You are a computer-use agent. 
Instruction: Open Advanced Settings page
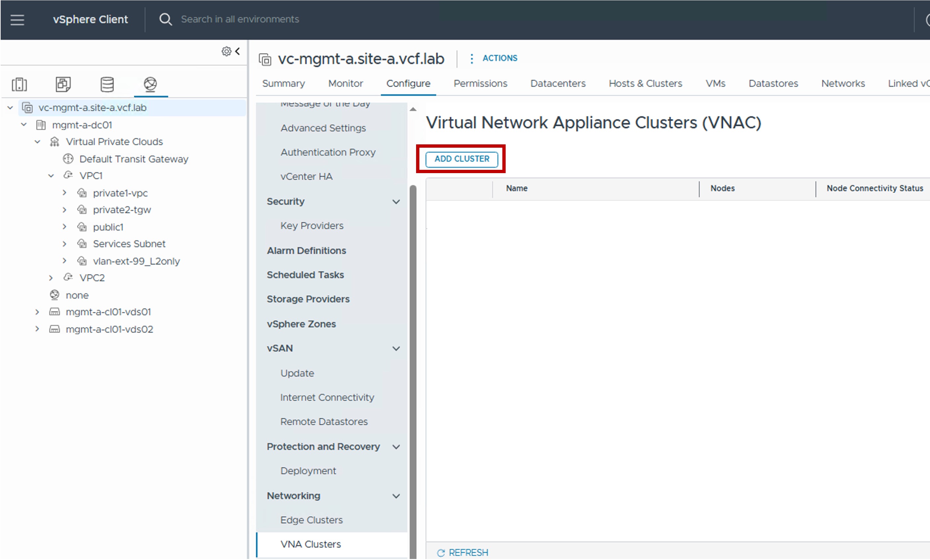[x=323, y=128]
